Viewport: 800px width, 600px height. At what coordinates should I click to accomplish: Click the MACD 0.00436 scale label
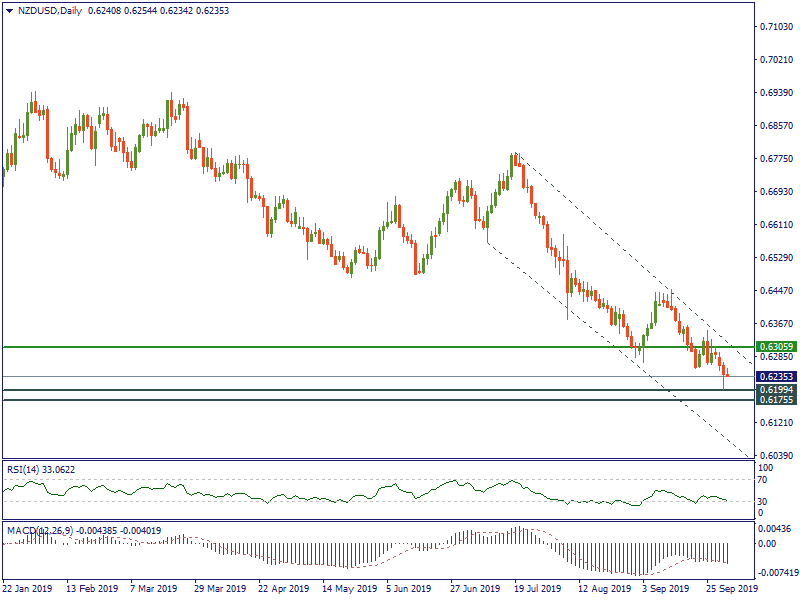[x=775, y=528]
